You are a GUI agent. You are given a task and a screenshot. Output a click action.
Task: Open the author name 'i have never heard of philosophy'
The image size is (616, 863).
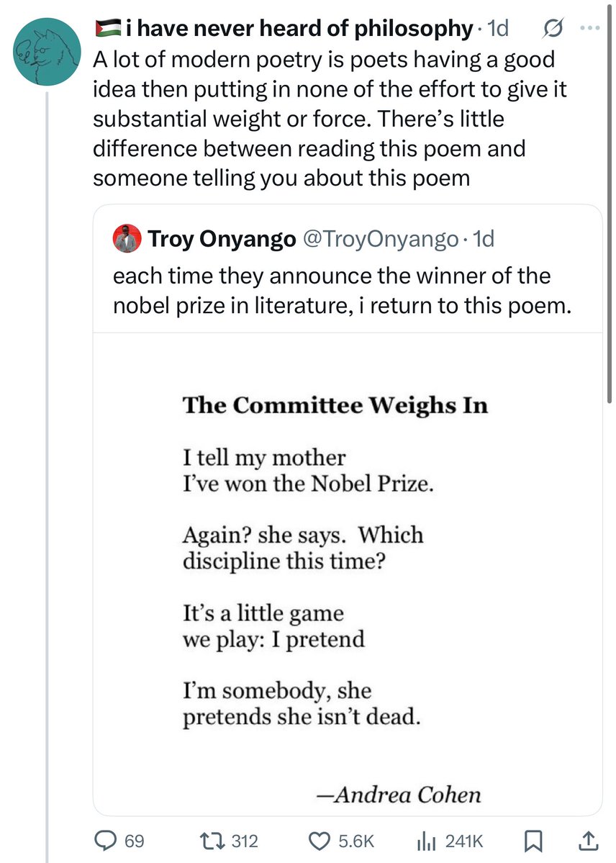pyautogui.click(x=299, y=29)
